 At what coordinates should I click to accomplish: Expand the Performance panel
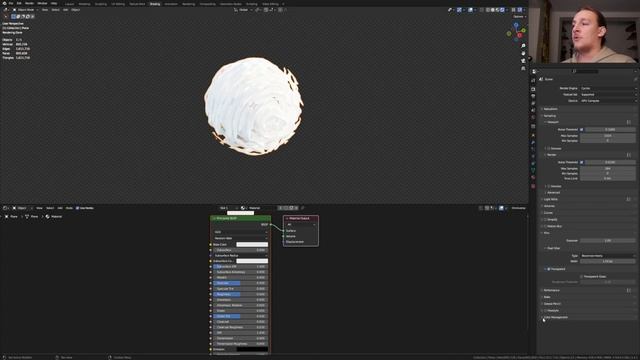[551, 290]
